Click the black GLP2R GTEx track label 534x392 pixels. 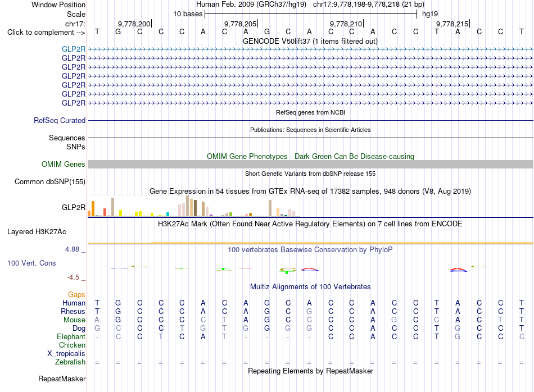[x=74, y=208]
